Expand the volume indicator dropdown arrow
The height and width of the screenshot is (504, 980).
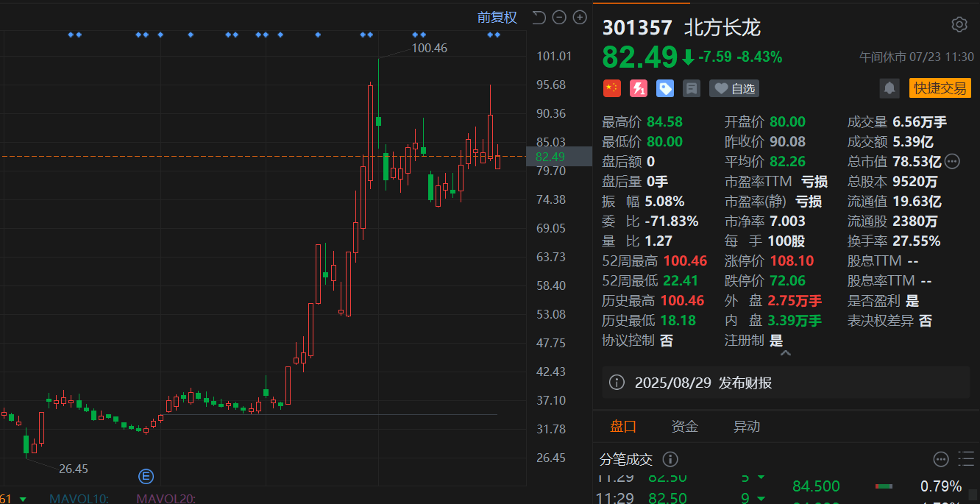click(22, 499)
